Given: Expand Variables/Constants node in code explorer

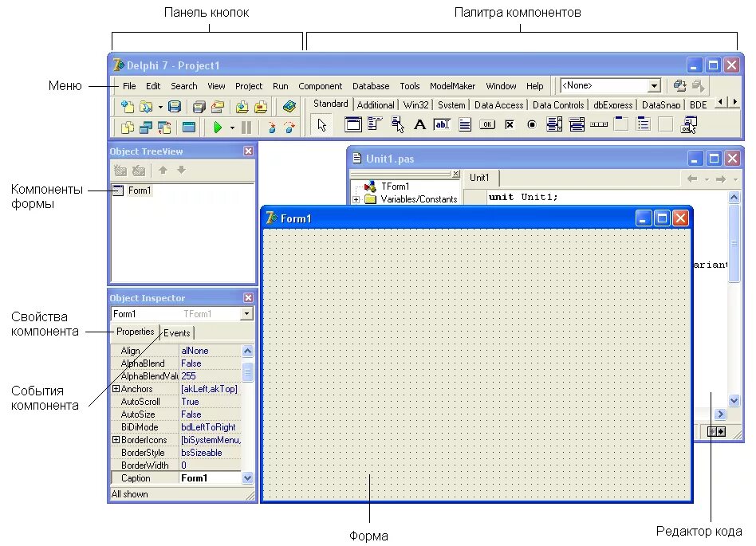Looking at the screenshot, I should (356, 199).
